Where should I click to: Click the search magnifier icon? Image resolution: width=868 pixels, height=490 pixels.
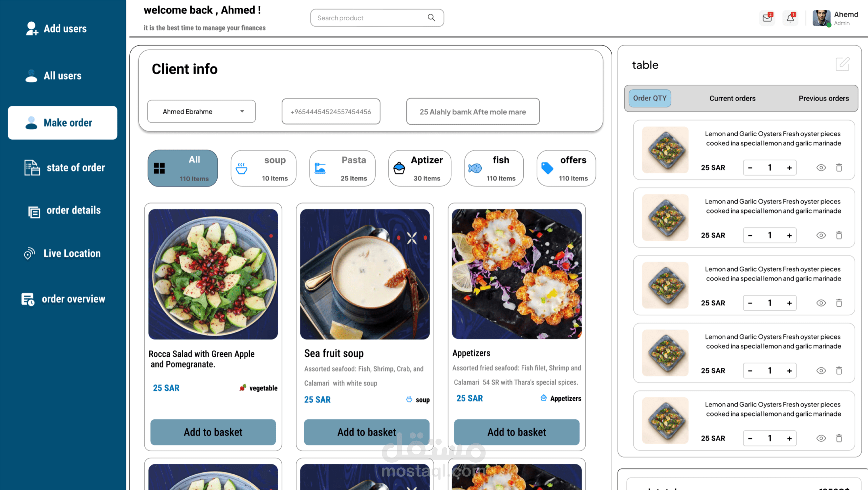431,17
